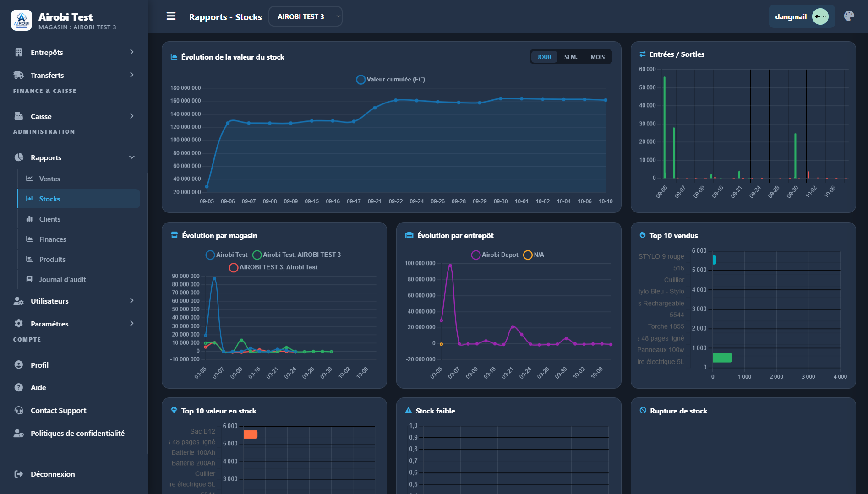Click the Rapports pie chart icon
Screen dimensions: 868x494
coord(19,157)
